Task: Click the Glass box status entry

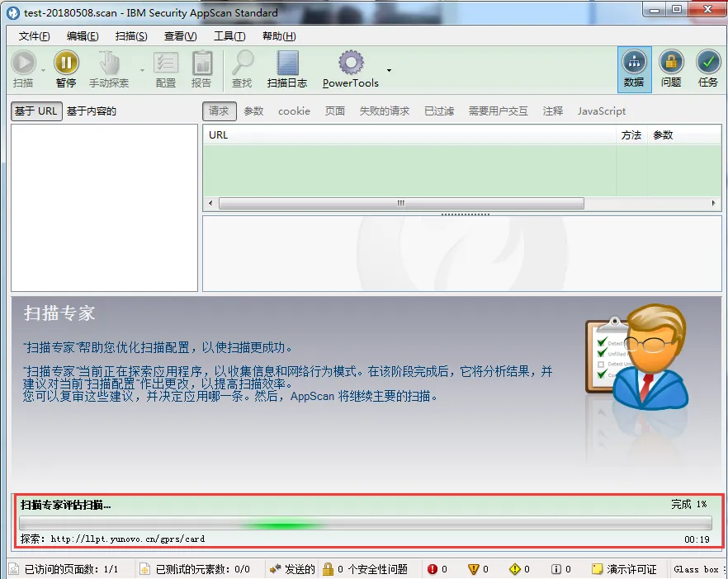Action: click(697, 569)
